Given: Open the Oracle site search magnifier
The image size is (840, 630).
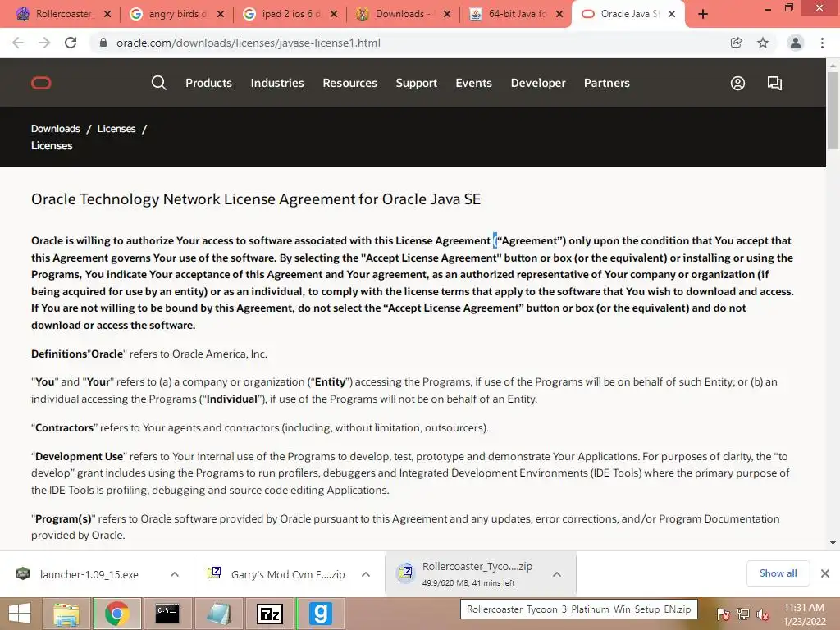Looking at the screenshot, I should (158, 83).
